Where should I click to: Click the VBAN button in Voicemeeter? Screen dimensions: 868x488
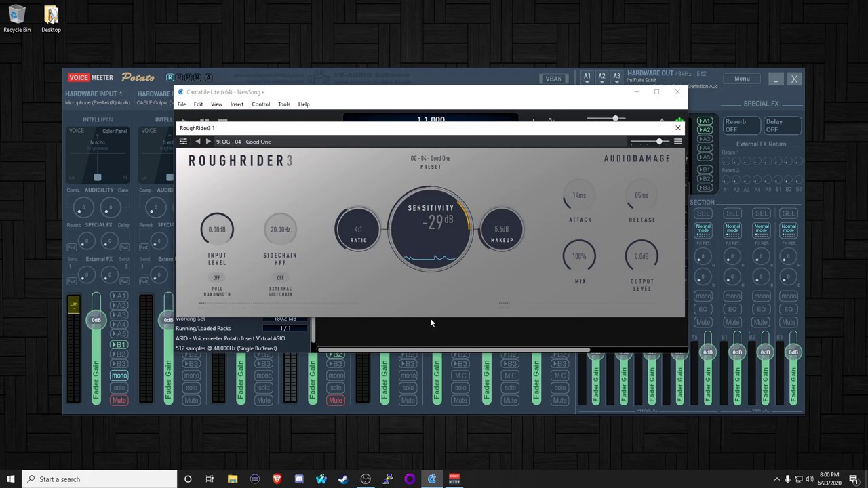pos(553,79)
